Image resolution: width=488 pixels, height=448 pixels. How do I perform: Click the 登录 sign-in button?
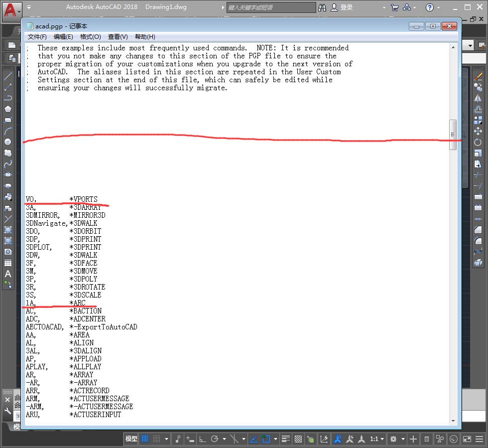tap(342, 7)
